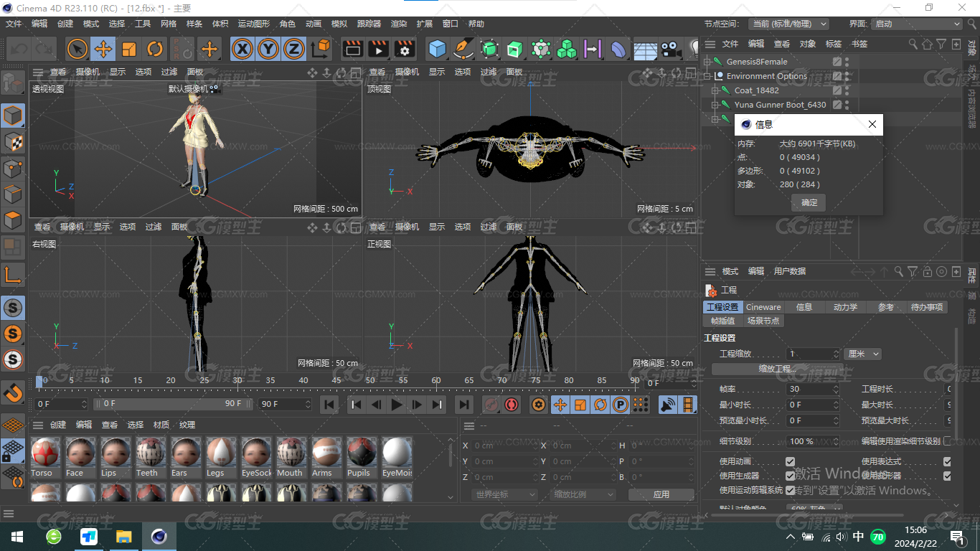The image size is (980, 551).
Task: Add a Cube primitive object
Action: pos(438,49)
